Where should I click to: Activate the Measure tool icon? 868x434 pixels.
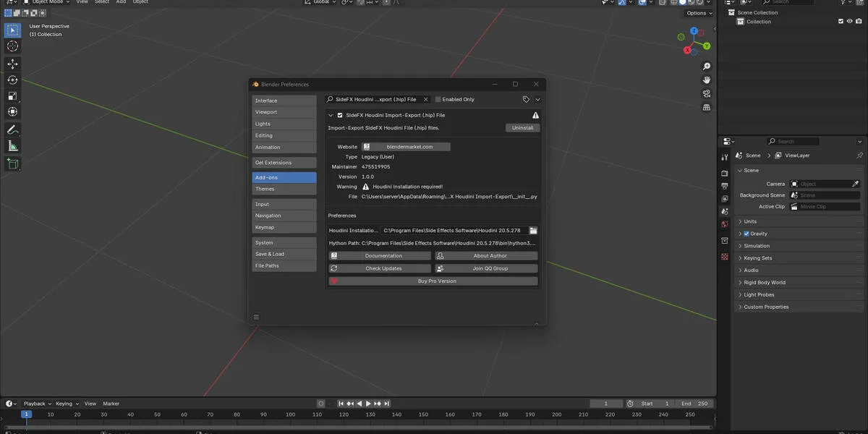pyautogui.click(x=12, y=145)
